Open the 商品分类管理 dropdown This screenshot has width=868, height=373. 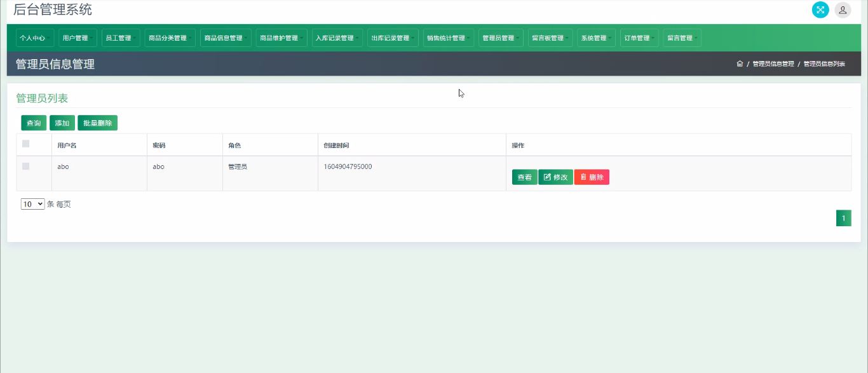170,38
